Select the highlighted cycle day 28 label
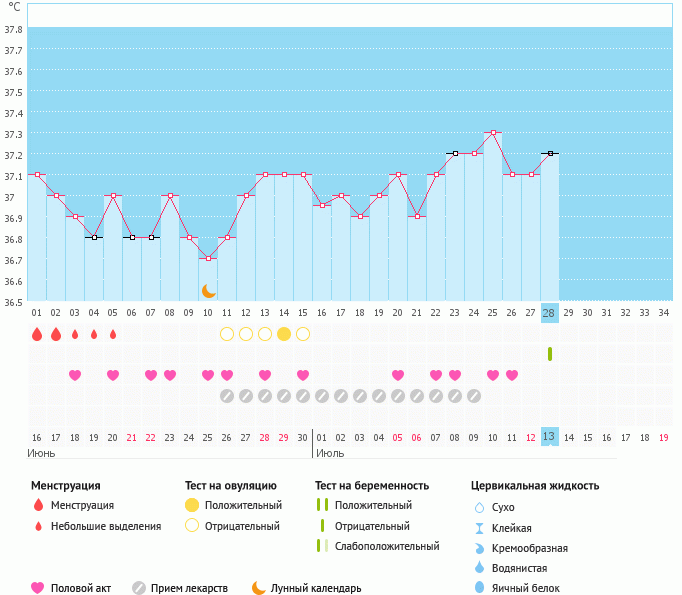The width and height of the screenshot is (682, 595). [x=549, y=313]
